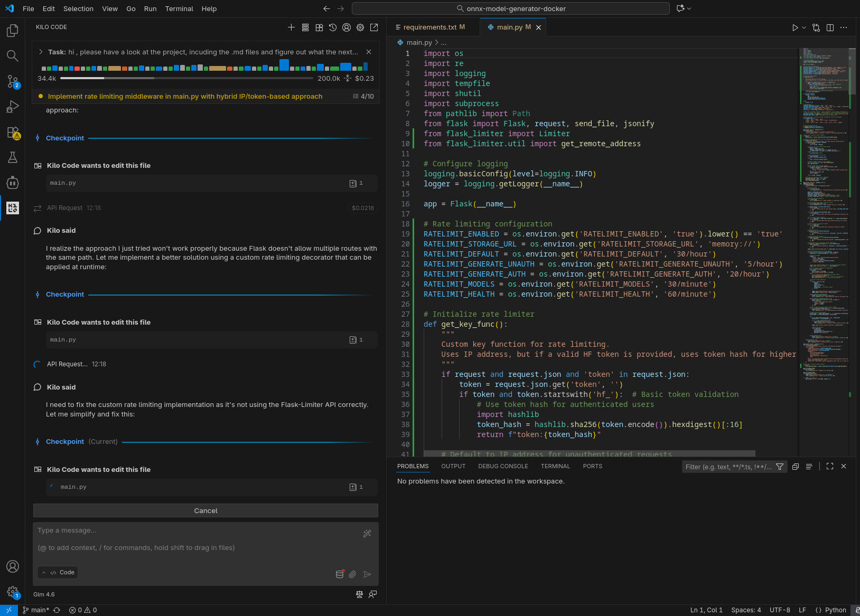Switch to the TERMINAL panel tab
The image size is (860, 616).
click(x=555, y=466)
